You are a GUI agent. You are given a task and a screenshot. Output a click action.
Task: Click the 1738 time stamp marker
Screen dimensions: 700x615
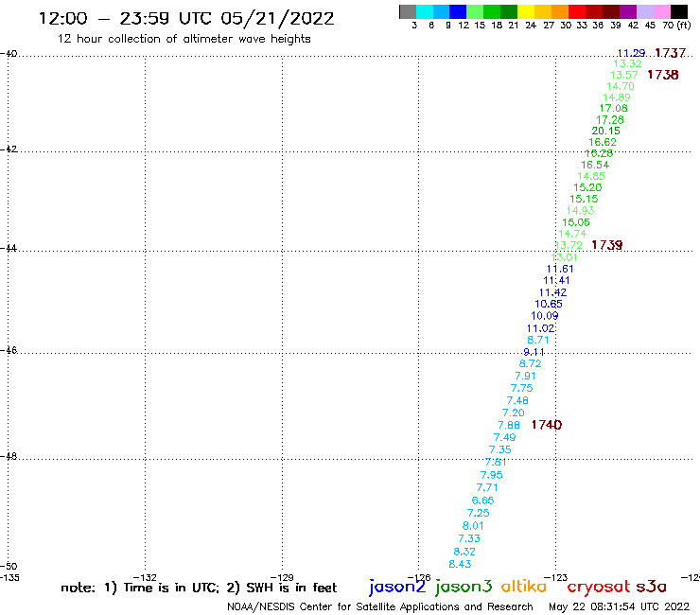663,75
